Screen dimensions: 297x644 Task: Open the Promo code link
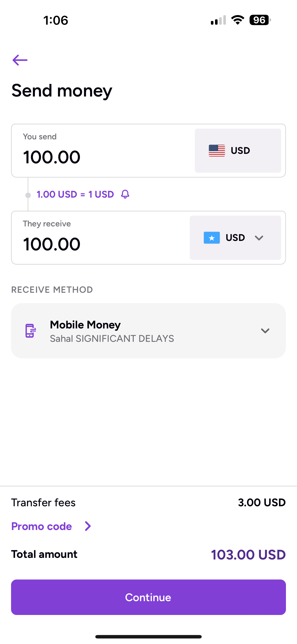[42, 526]
